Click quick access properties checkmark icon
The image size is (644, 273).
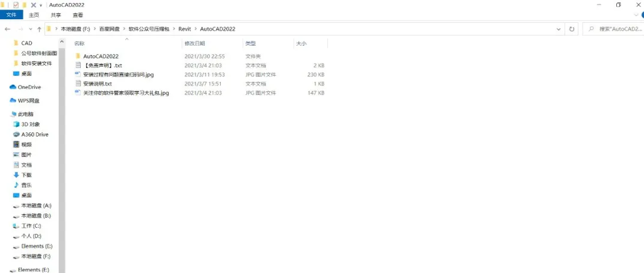click(x=16, y=5)
